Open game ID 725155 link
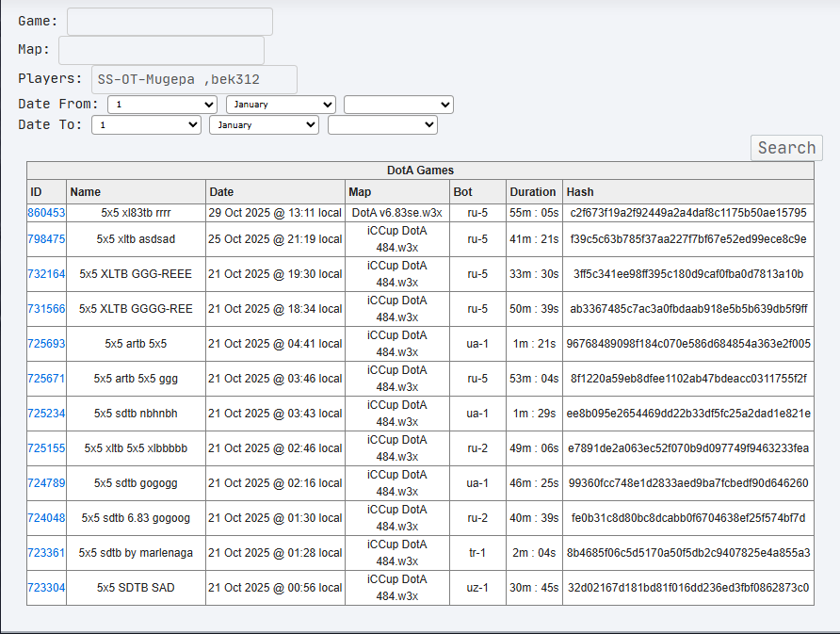Image resolution: width=840 pixels, height=634 pixels. (x=46, y=448)
